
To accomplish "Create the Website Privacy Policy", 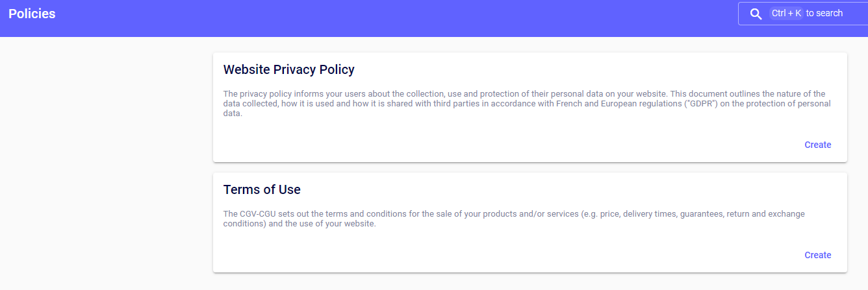I will [817, 145].
